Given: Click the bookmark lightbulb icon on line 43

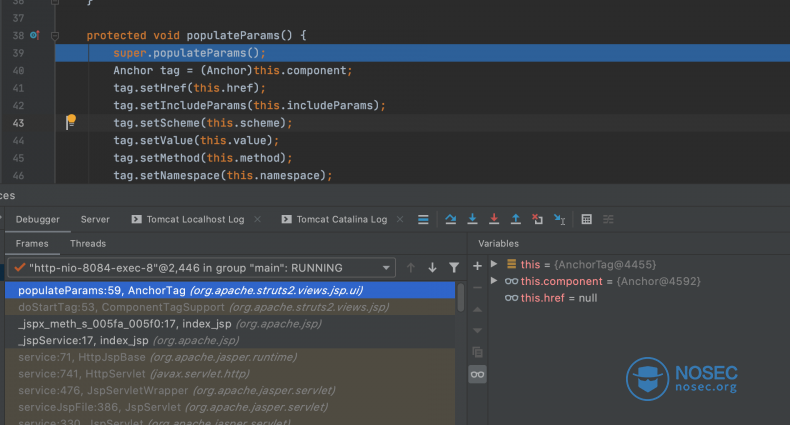Looking at the screenshot, I should click(71, 121).
